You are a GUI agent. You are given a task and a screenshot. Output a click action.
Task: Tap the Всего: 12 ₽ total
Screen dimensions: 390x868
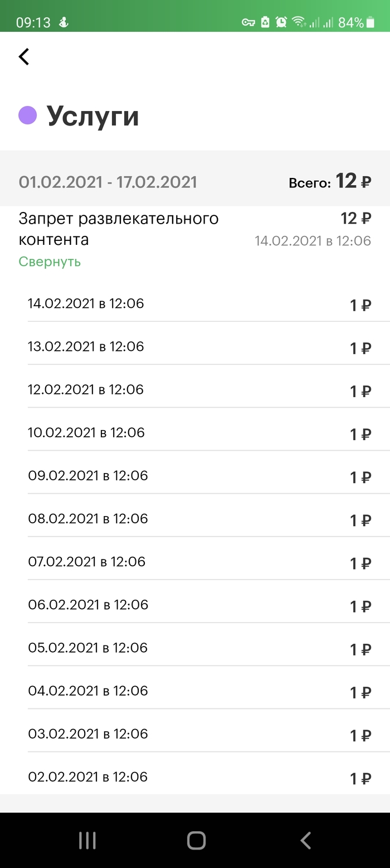tap(329, 182)
